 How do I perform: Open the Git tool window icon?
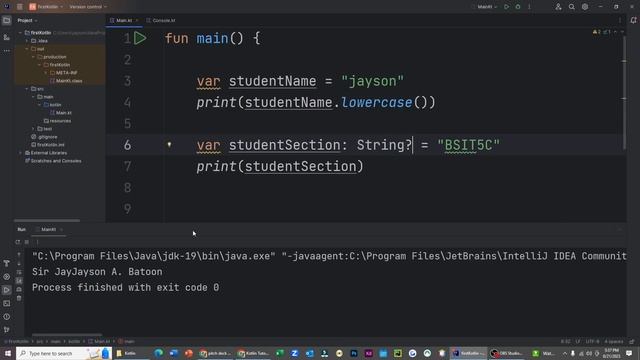[7, 330]
